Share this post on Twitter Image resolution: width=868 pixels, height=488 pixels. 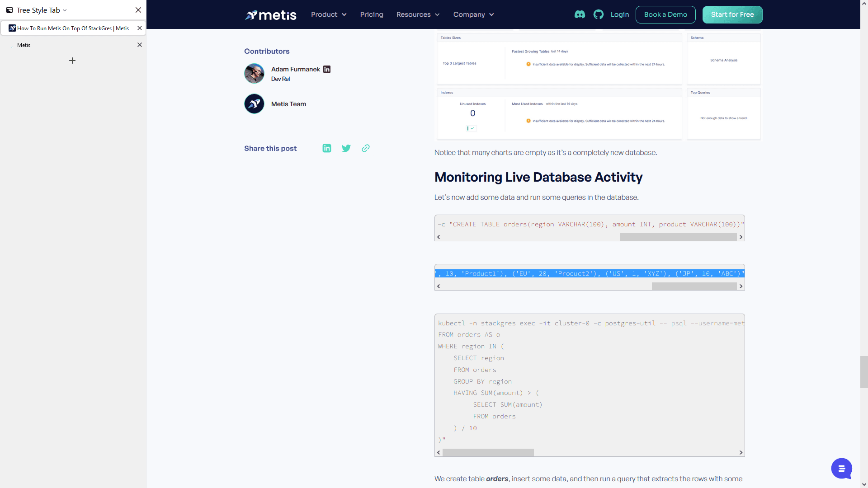(346, 148)
